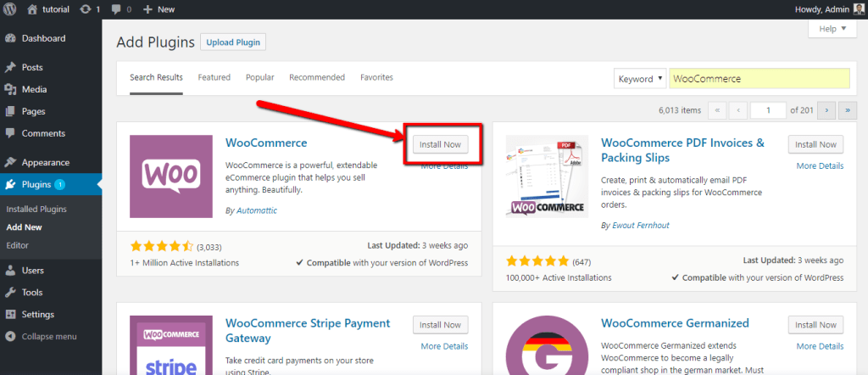Open the Keyword search type dropdown
The width and height of the screenshot is (868, 375).
pyautogui.click(x=640, y=79)
